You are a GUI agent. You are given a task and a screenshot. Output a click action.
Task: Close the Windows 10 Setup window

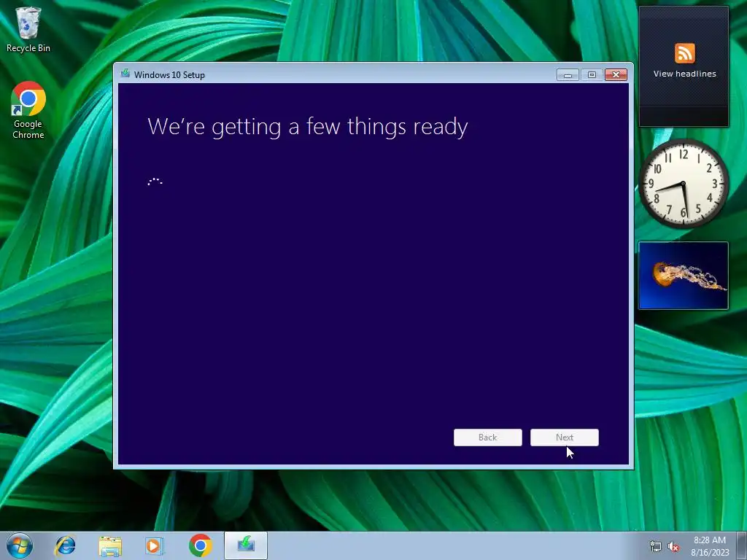(x=616, y=75)
